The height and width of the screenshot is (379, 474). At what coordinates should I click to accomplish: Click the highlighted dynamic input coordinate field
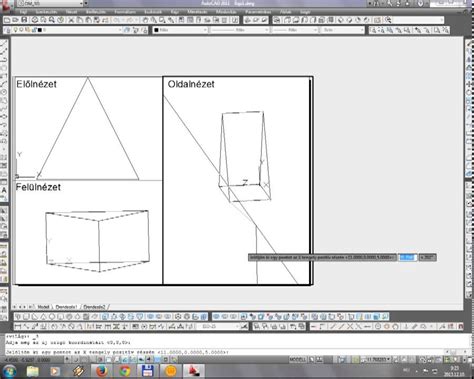click(408, 257)
